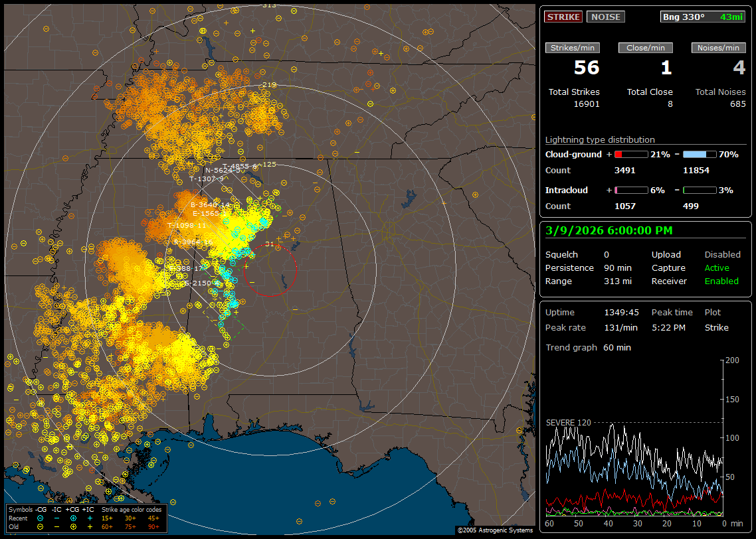The image size is (756, 539).
Task: Click the recent +CG cyan symbol in legend
Action: 73,518
